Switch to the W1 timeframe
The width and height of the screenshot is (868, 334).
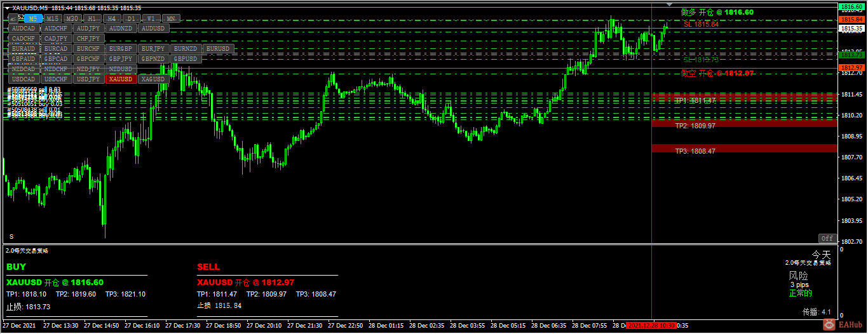coord(151,18)
